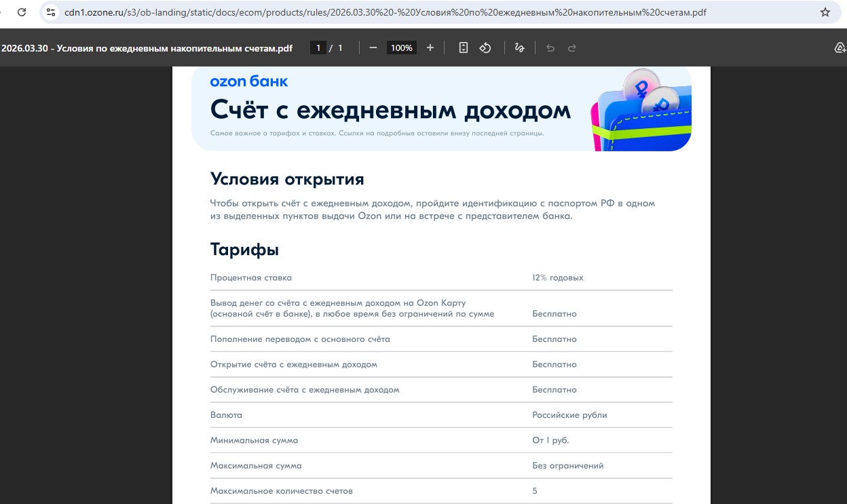847x504 pixels.
Task: Reload the page with the refresh icon
Action: pos(22,12)
